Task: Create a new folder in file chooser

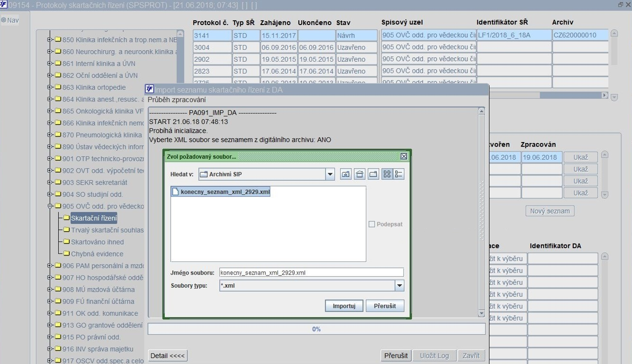Action: (x=373, y=174)
